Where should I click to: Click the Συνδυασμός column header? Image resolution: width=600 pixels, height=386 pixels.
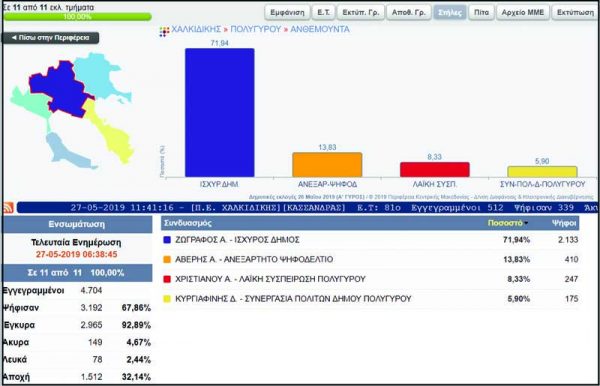tap(188, 223)
